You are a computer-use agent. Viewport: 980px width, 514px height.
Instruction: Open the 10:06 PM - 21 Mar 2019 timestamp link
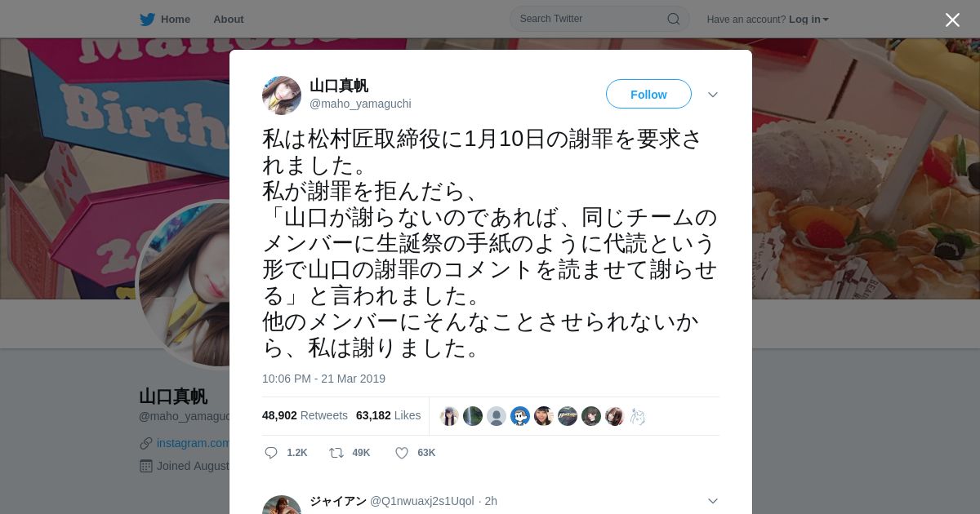pyautogui.click(x=323, y=379)
